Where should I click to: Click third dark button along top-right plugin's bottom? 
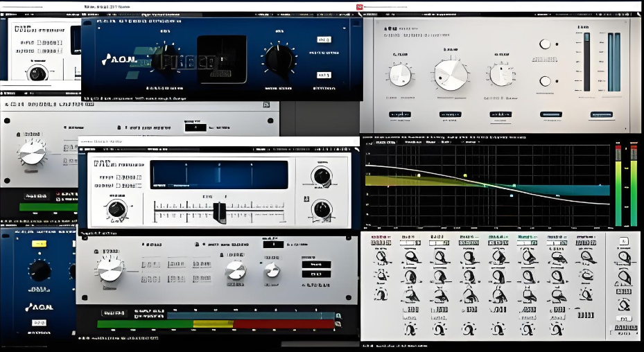[x=501, y=114]
